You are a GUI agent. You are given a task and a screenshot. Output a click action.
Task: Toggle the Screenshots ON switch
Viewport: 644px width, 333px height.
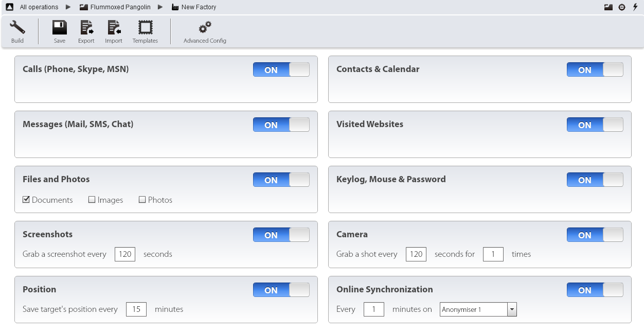[281, 235]
